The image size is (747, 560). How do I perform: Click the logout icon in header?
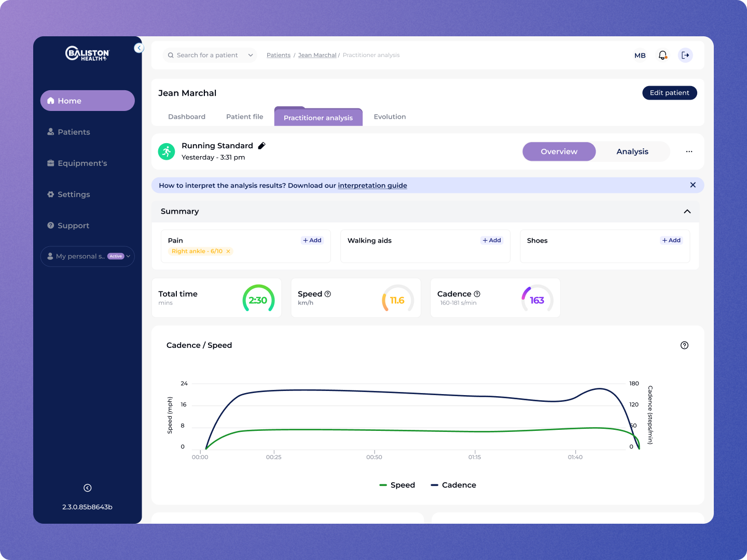click(x=685, y=55)
